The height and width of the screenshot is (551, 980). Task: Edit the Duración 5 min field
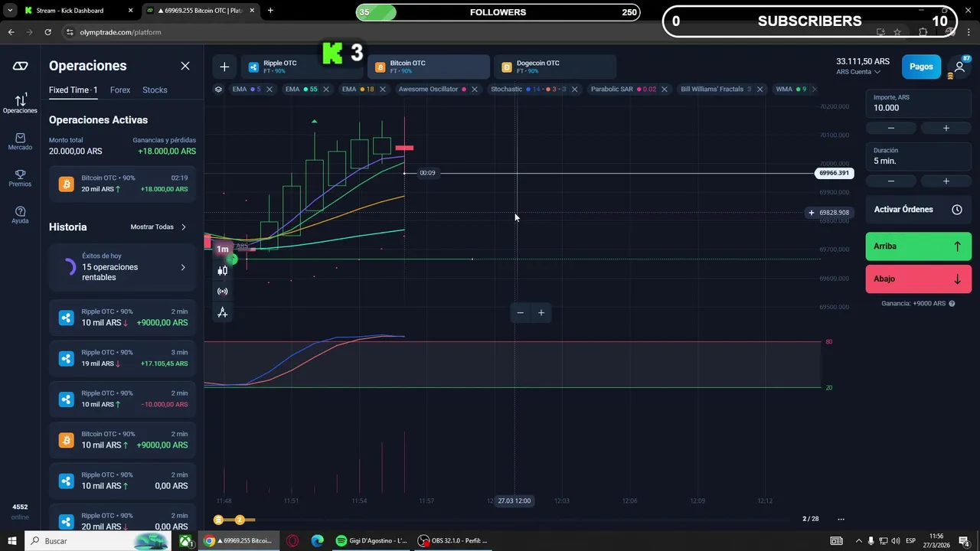coord(919,156)
